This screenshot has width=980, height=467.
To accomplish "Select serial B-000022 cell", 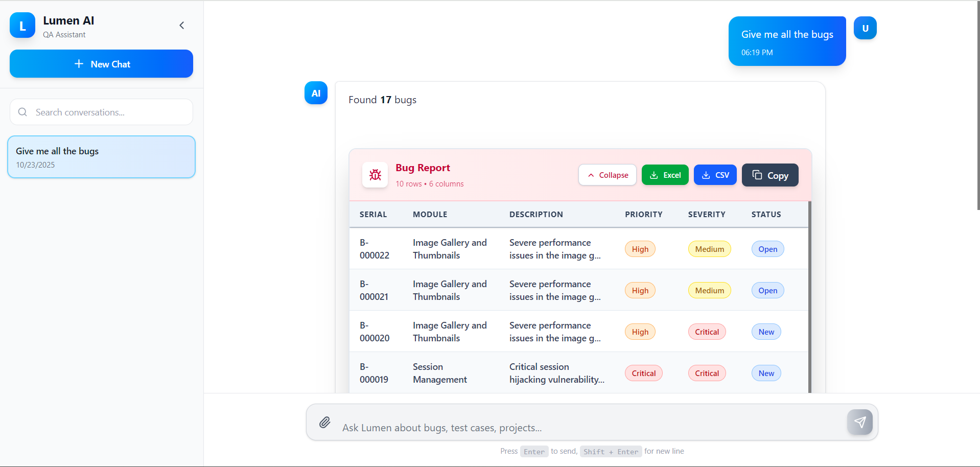I will click(x=375, y=249).
